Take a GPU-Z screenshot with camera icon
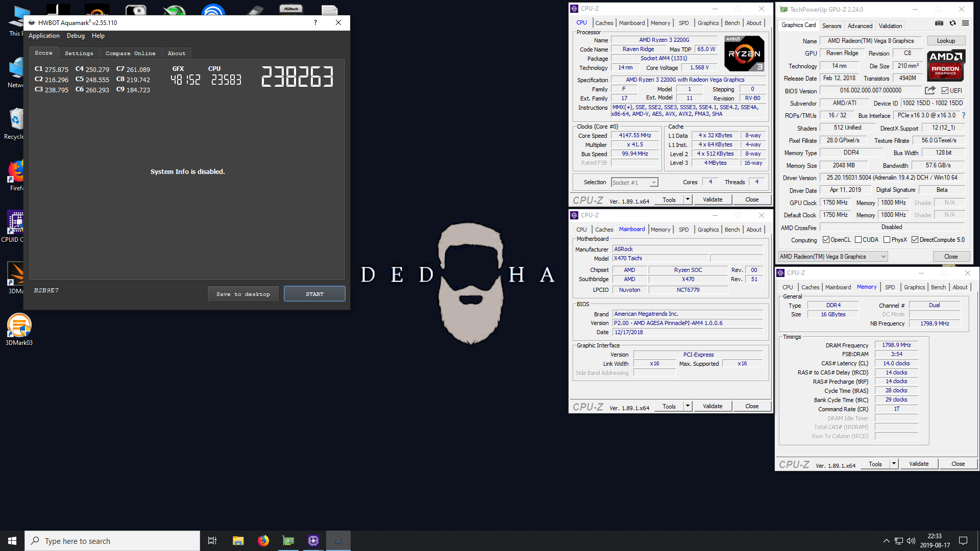The height and width of the screenshot is (551, 980). point(939,23)
